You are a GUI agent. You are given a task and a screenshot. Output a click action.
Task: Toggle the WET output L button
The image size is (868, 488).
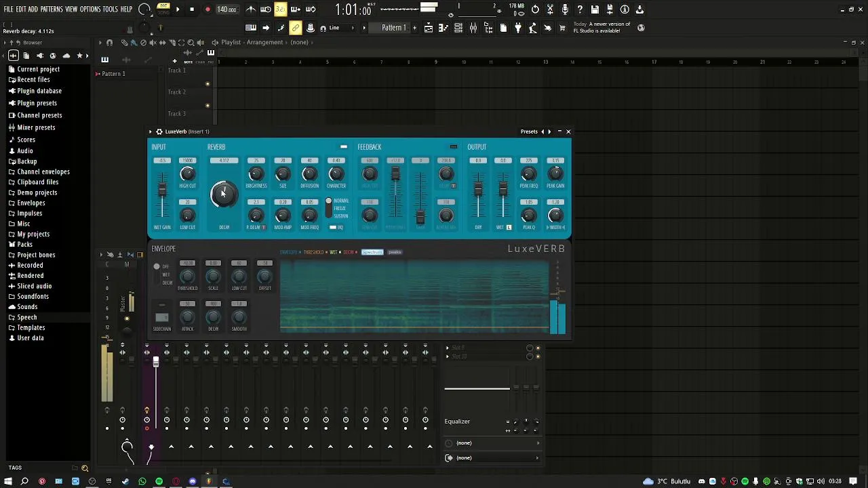click(x=509, y=227)
